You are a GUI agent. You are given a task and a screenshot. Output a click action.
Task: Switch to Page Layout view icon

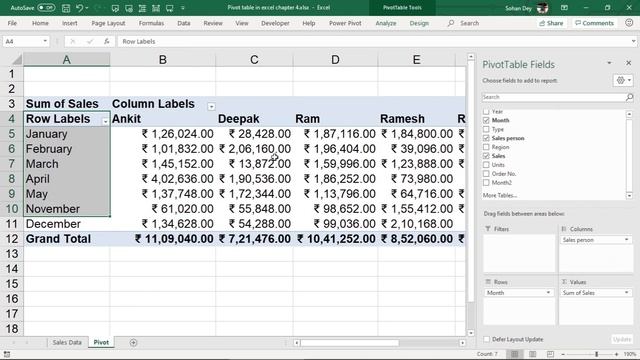(x=533, y=354)
